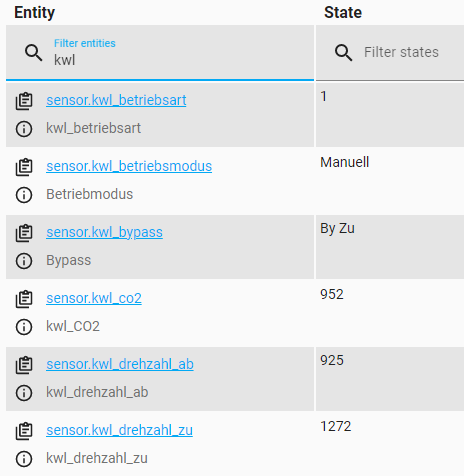The image size is (464, 476).
Task: Select the sensor.kwl_drehzahl_zu link
Action: coord(119,430)
